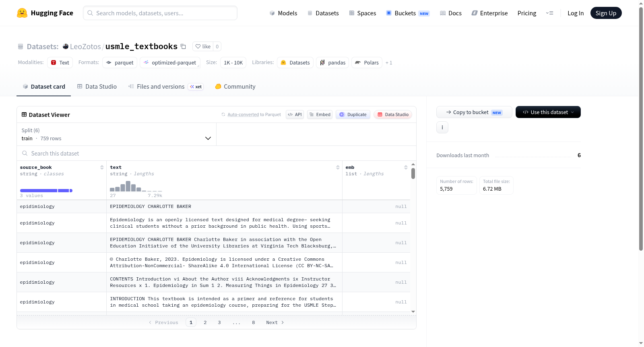Click the LeoZotos avatar icon
This screenshot has width=644, height=347.
[x=66, y=46]
